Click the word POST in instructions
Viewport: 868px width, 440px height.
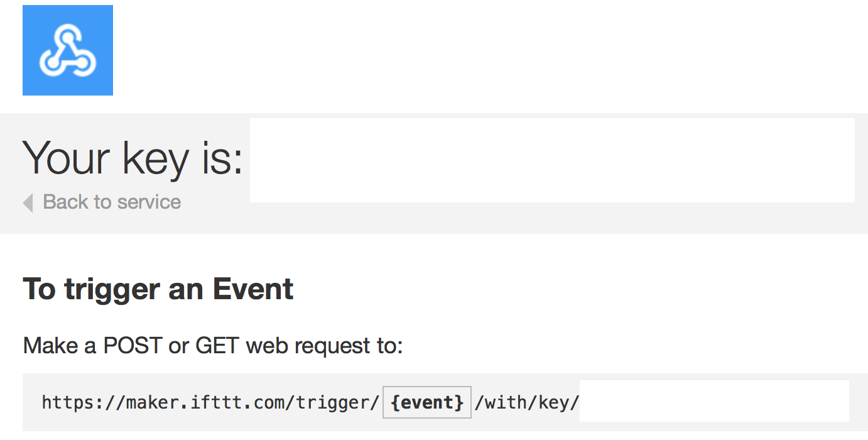133,346
